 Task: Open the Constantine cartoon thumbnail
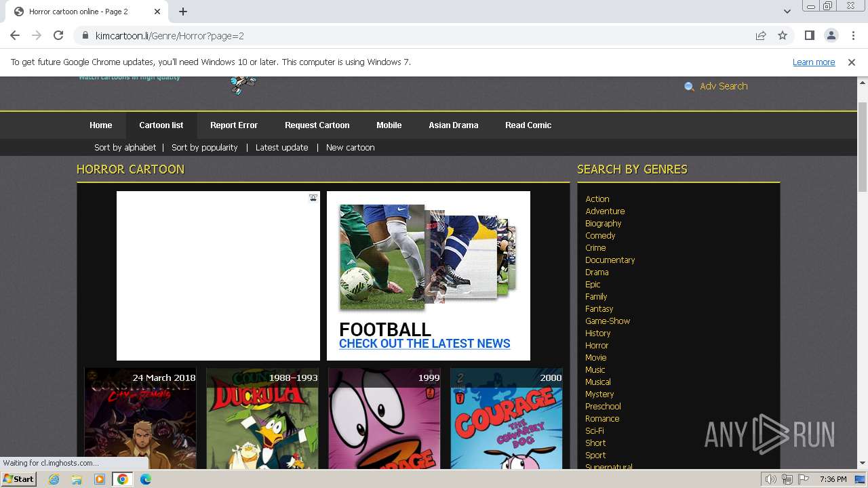click(x=140, y=418)
